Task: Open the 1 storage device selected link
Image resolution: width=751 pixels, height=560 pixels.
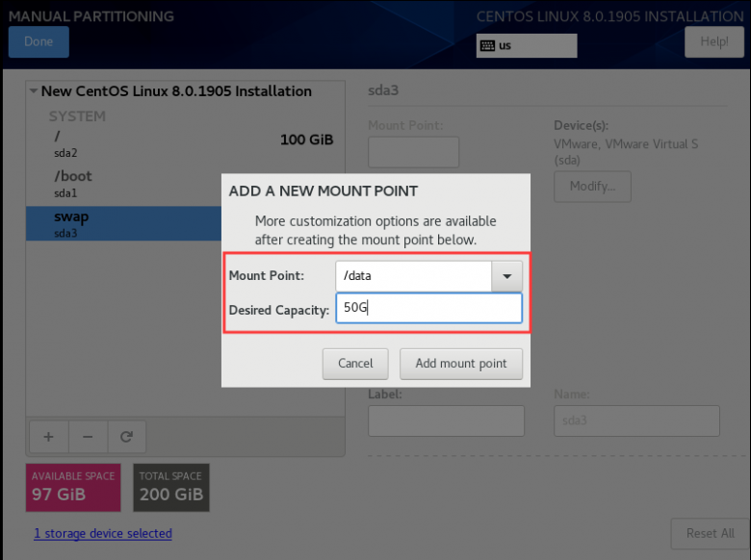Action: click(x=103, y=533)
